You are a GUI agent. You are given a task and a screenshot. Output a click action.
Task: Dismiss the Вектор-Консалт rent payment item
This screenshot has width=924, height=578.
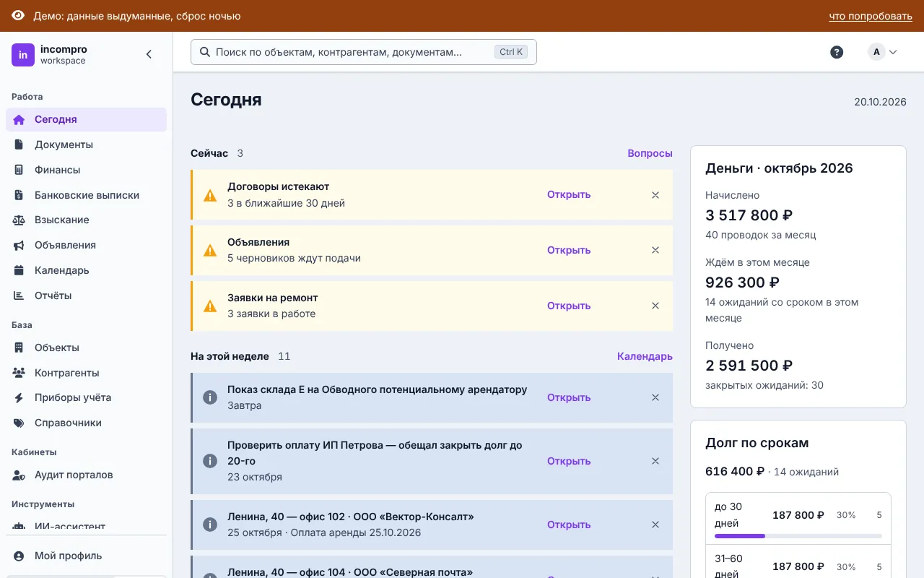click(x=655, y=525)
